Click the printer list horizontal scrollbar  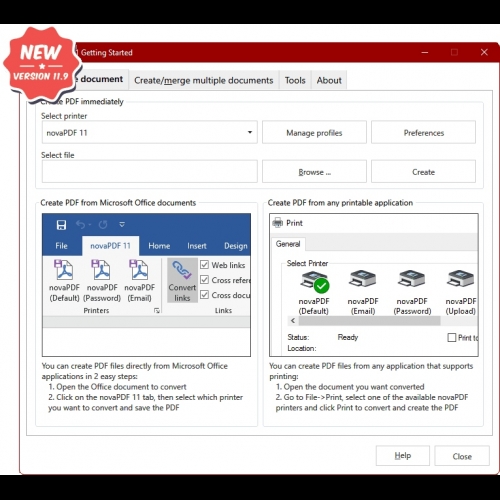coord(369,321)
